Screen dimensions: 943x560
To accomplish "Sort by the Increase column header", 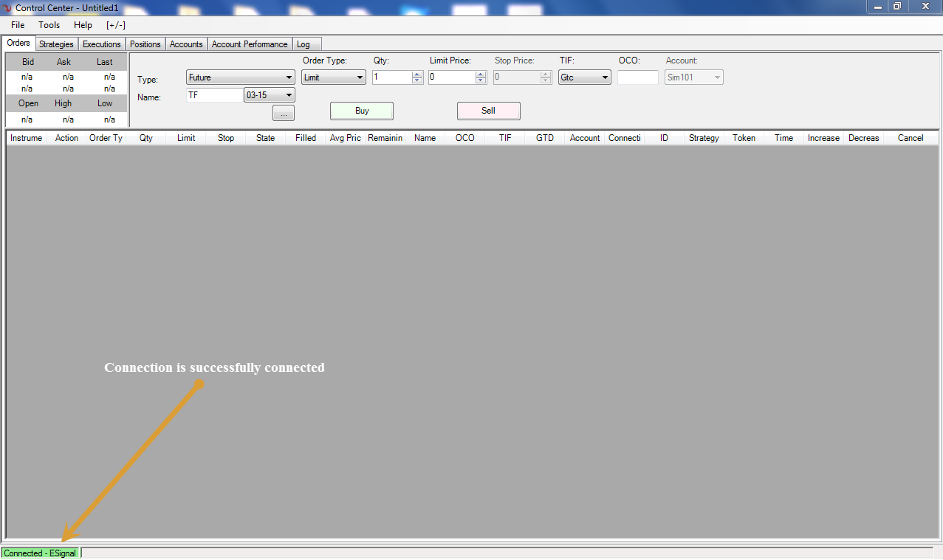I will pyautogui.click(x=824, y=138).
